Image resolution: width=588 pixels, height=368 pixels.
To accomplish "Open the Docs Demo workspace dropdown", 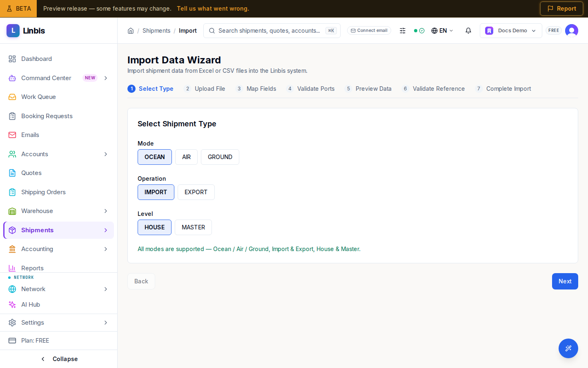I will [x=511, y=31].
